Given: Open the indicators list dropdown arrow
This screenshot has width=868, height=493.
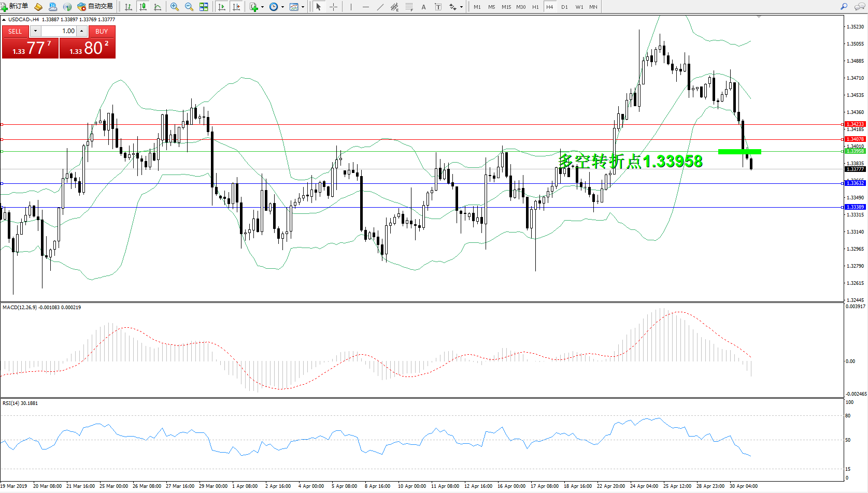Looking at the screenshot, I should (262, 7).
